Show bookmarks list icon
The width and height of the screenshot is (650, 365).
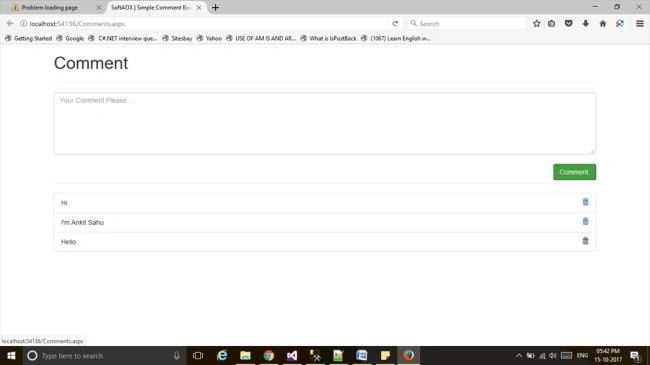(x=551, y=24)
